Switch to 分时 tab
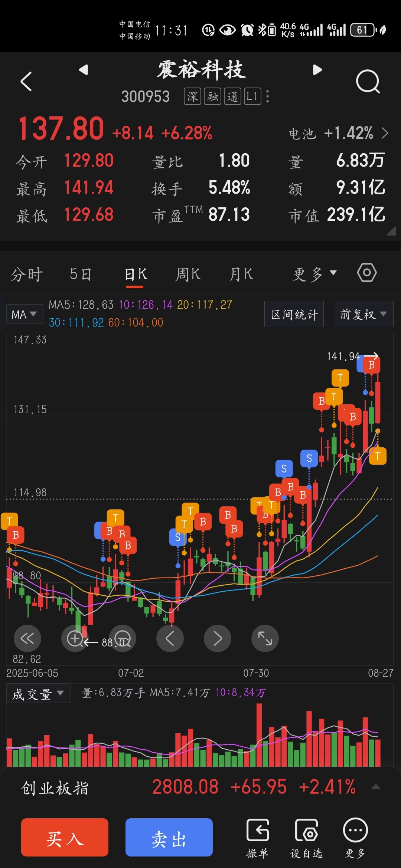 click(x=27, y=274)
